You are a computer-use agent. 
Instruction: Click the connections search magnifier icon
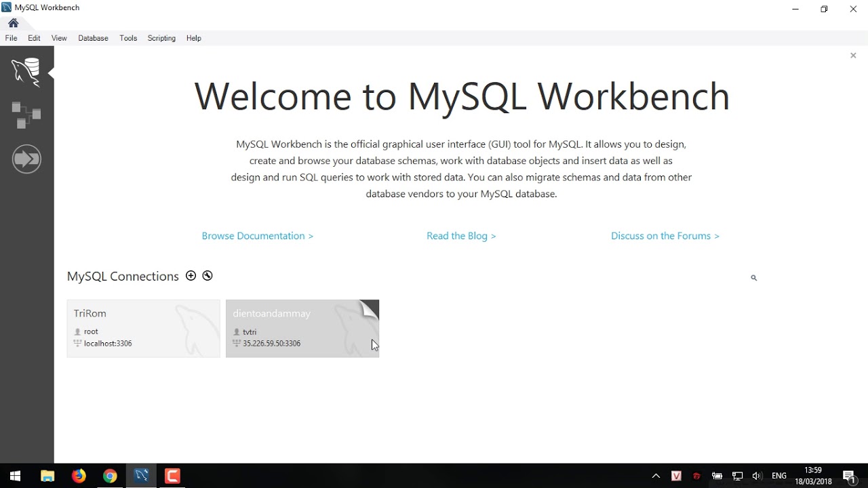coord(753,278)
